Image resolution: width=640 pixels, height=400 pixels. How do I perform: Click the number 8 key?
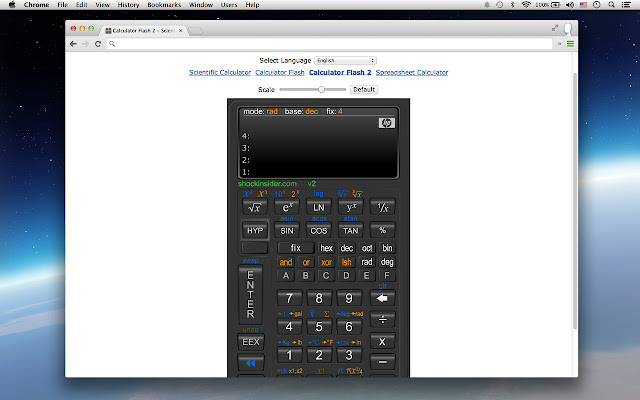tap(319, 298)
